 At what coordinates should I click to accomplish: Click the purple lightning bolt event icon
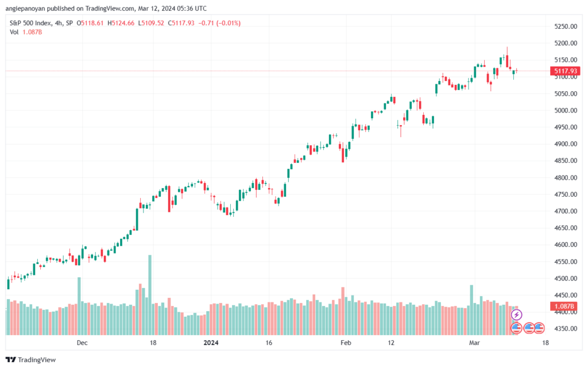[x=516, y=314]
